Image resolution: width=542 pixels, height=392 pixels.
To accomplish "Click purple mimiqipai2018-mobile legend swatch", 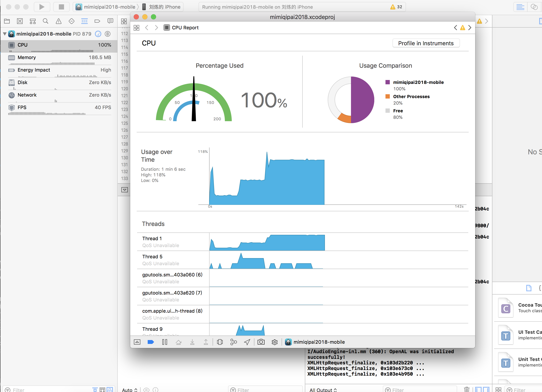I will pyautogui.click(x=387, y=82).
